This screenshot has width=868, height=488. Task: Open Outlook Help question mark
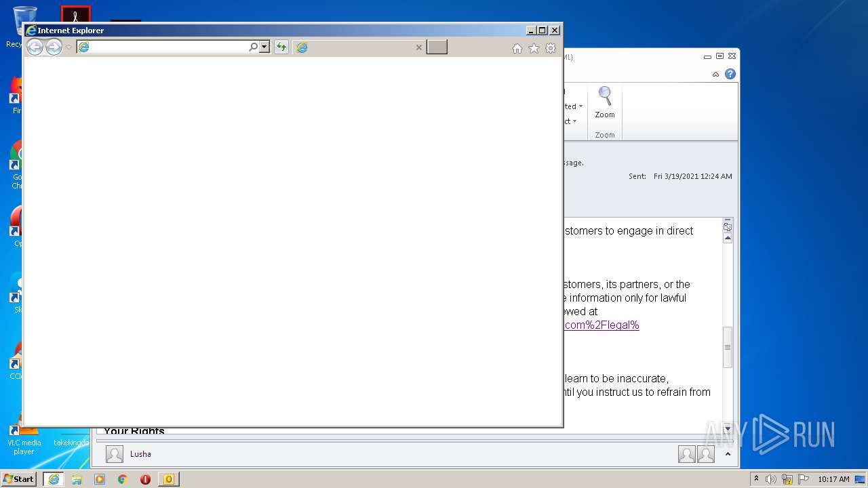point(730,74)
